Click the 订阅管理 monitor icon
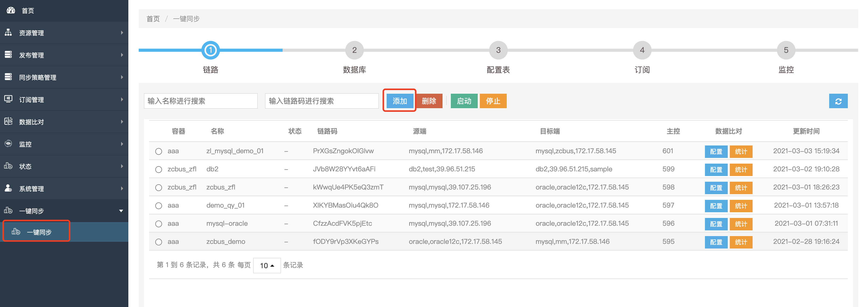Viewport: 868px width, 307px height. tap(9, 99)
